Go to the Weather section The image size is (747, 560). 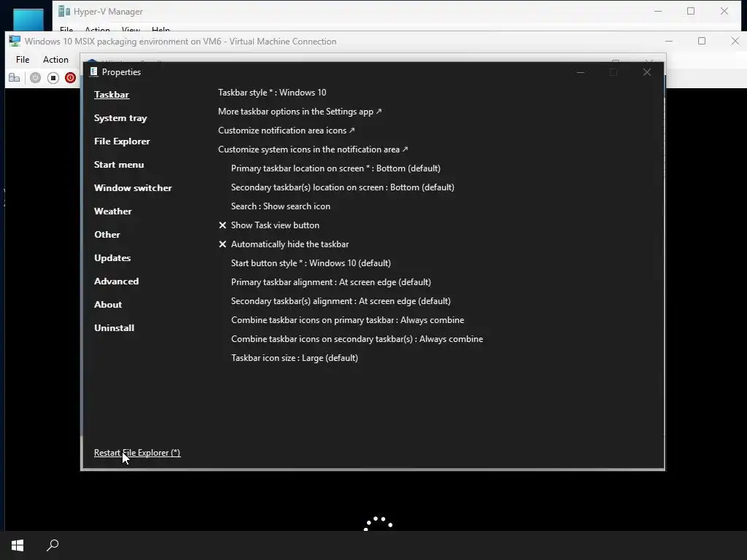113,211
